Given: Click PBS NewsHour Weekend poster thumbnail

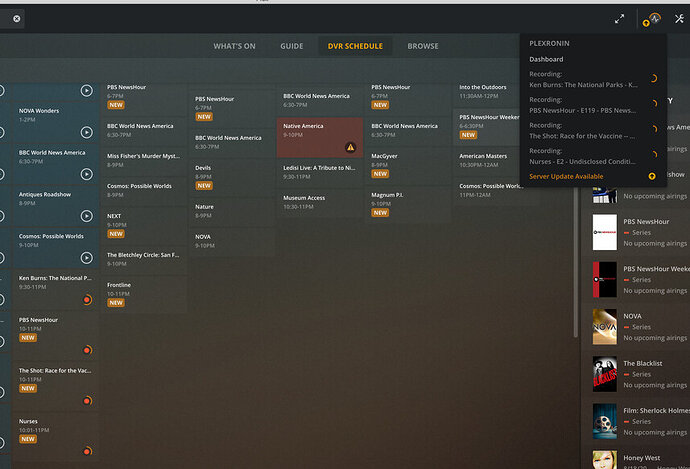Looking at the screenshot, I should [605, 279].
